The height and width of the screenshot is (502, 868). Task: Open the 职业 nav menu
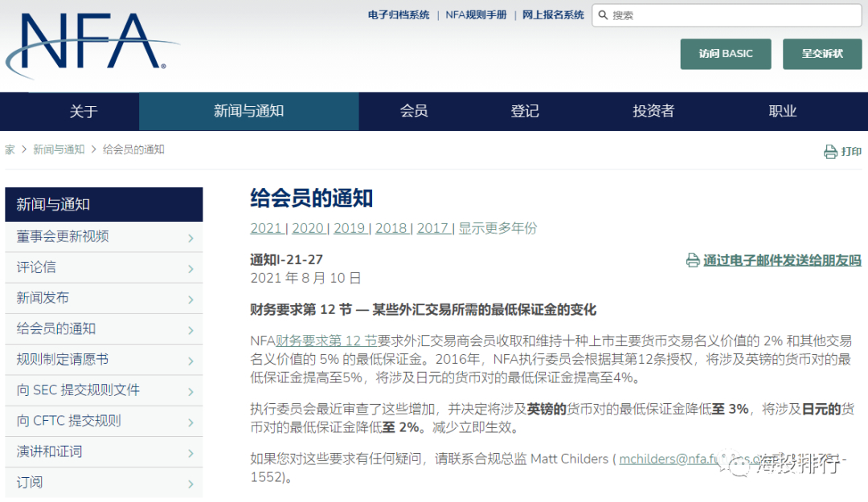(x=782, y=112)
